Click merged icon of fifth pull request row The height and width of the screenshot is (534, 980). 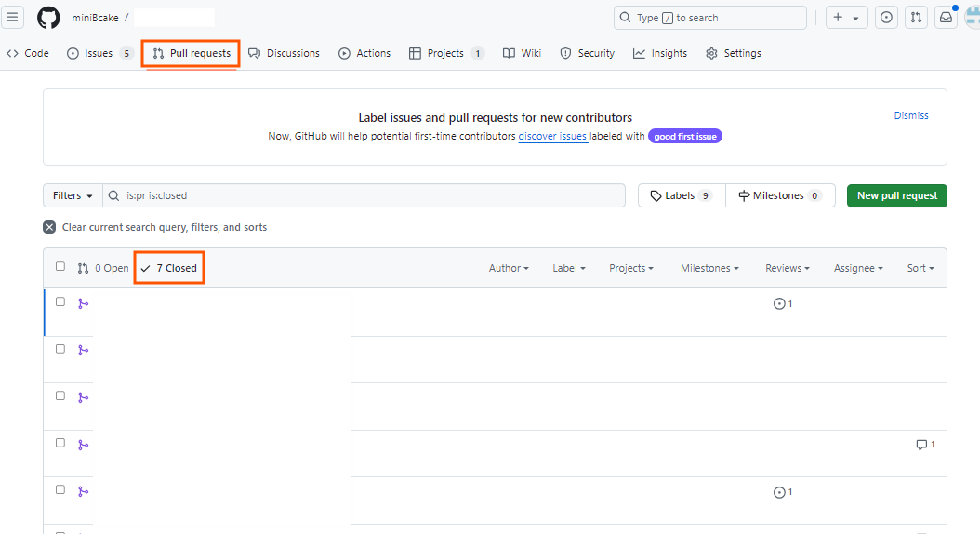83,492
